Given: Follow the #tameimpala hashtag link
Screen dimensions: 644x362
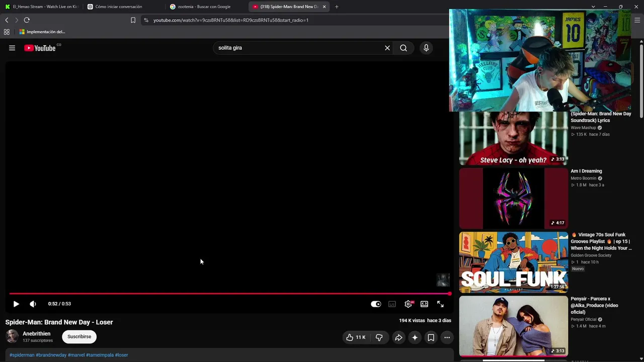Looking at the screenshot, I should [100, 355].
